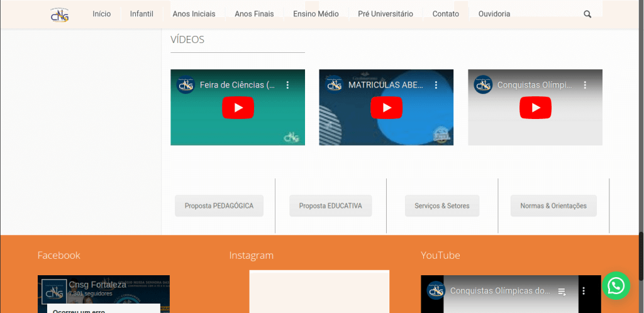Open the Ensino Médio menu
The image size is (644, 313).
click(x=316, y=14)
